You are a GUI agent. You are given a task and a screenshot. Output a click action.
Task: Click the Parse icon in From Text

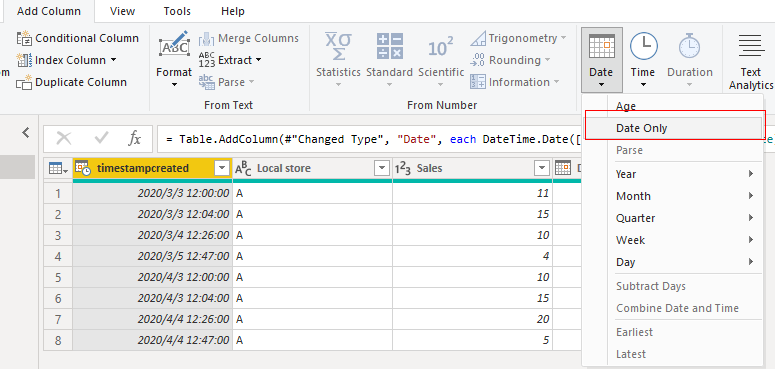[x=206, y=82]
